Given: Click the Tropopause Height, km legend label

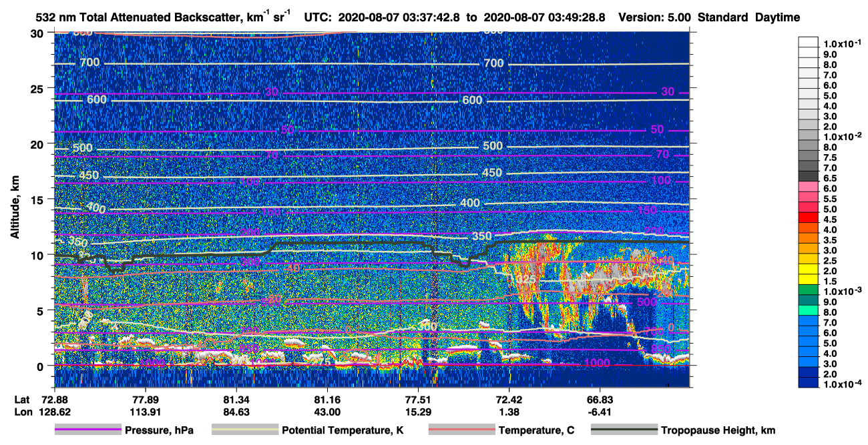Looking at the screenshot, I should (x=718, y=431).
